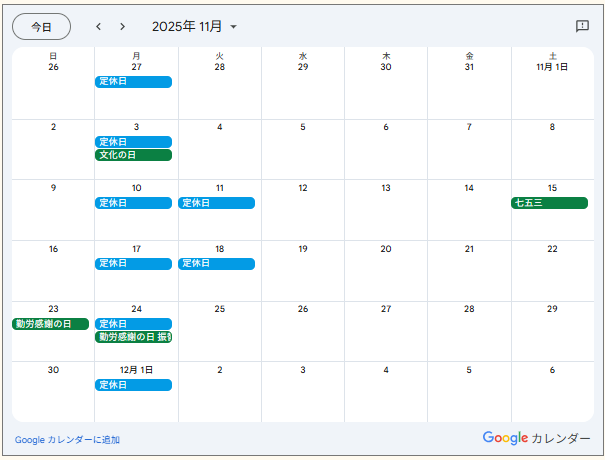
Task: Click the next month arrow
Action: point(123,27)
